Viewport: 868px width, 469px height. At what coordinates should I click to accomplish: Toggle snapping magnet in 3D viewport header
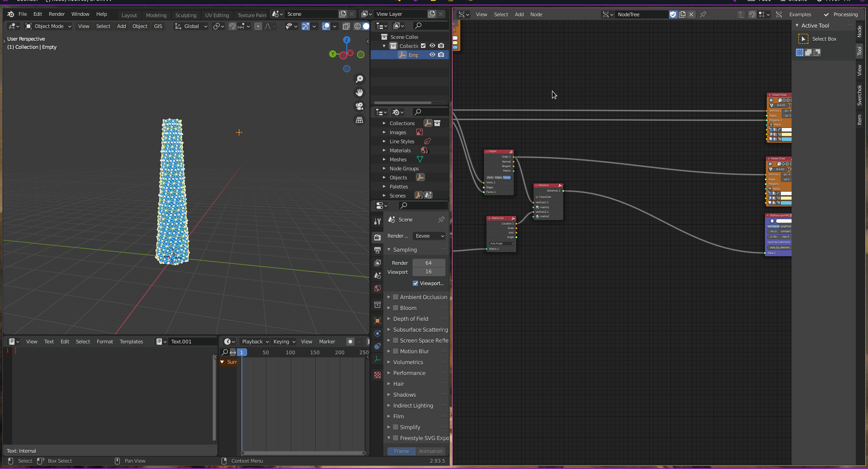coord(232,26)
